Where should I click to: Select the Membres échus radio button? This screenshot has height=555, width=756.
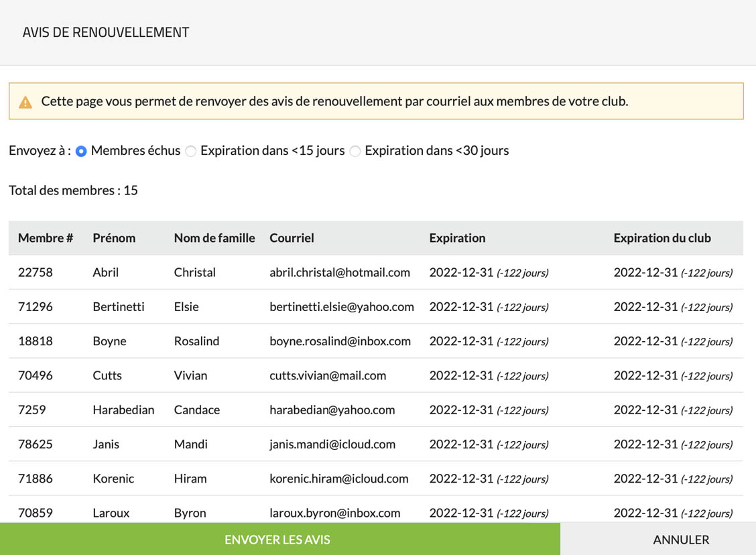click(81, 151)
